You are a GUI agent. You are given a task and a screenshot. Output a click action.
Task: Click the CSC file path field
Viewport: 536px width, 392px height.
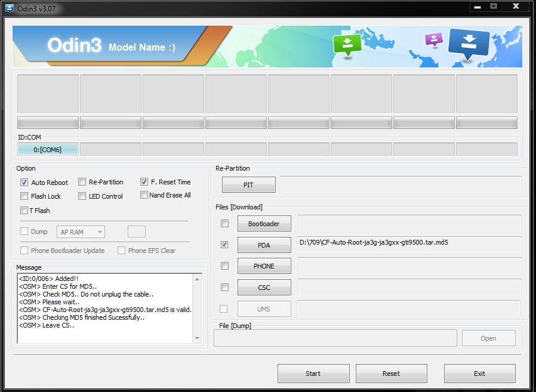pyautogui.click(x=409, y=288)
